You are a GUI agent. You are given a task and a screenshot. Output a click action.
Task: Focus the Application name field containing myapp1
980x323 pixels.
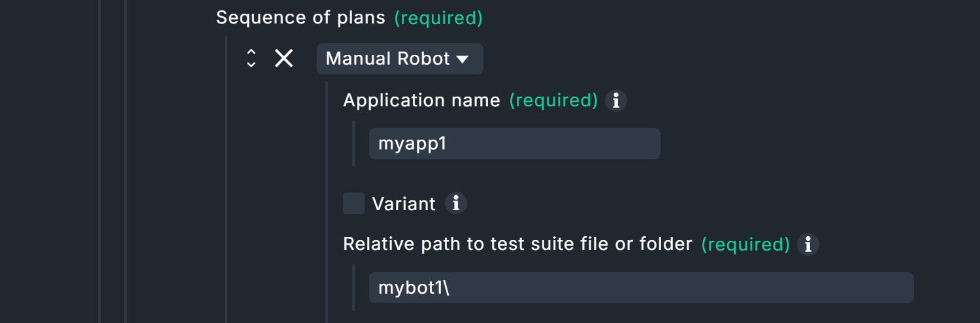514,144
